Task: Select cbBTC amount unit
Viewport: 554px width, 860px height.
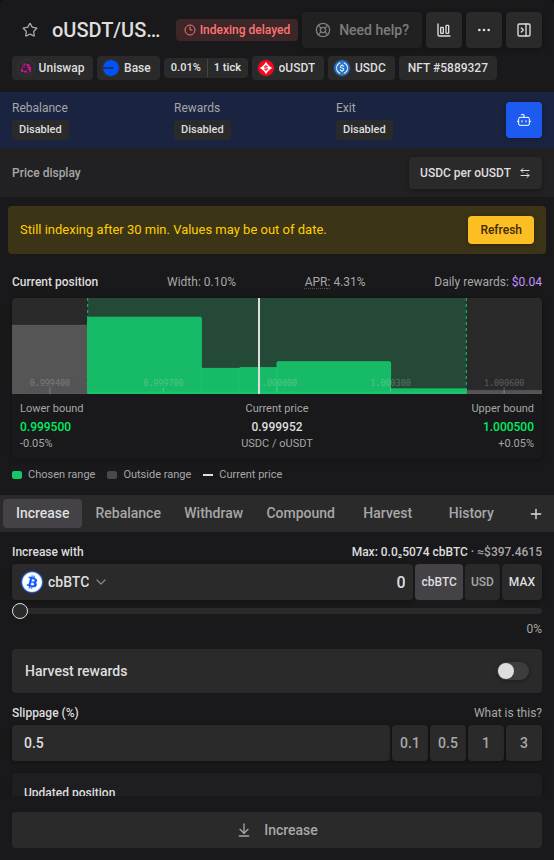Action: tap(439, 582)
